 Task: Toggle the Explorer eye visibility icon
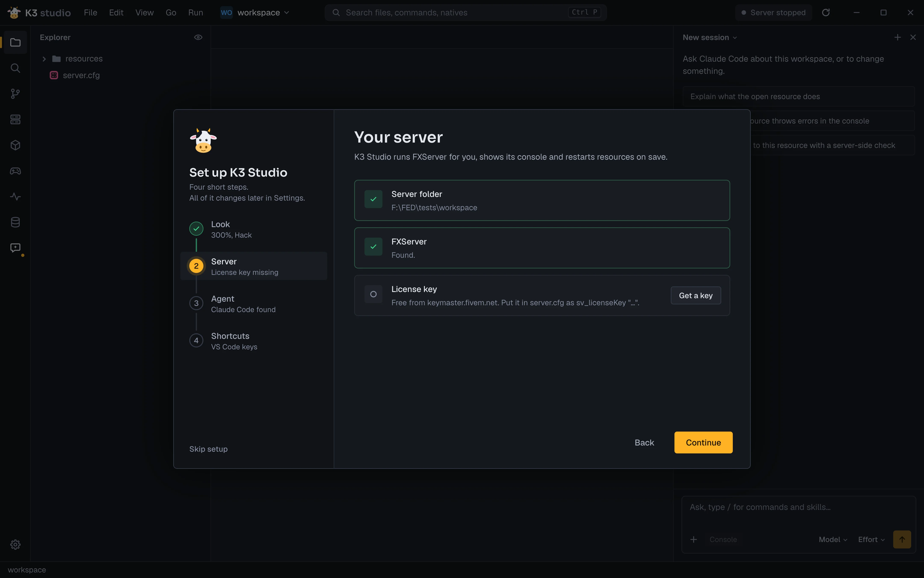coord(198,37)
